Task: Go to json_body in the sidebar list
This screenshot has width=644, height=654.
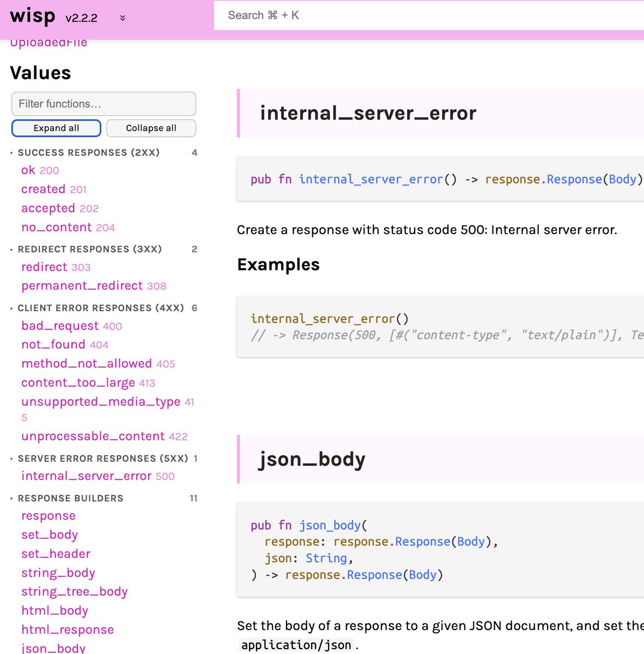Action: (x=53, y=648)
